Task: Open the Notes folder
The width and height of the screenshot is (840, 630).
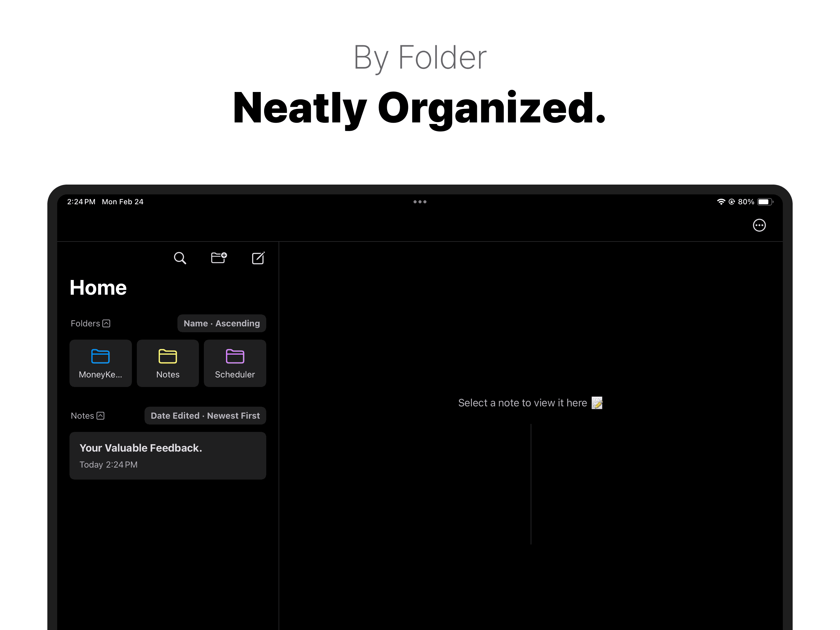Action: [x=167, y=363]
